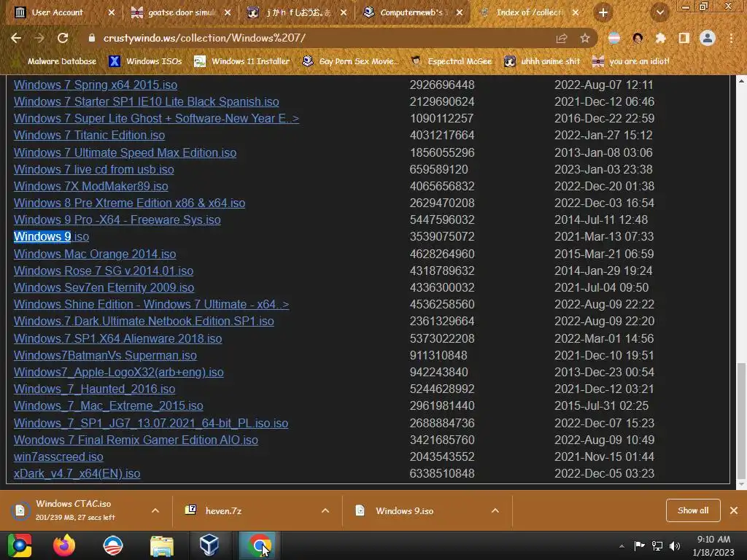747x560 pixels.
Task: Open the Windows 11 Installer bookmark
Action: click(242, 61)
